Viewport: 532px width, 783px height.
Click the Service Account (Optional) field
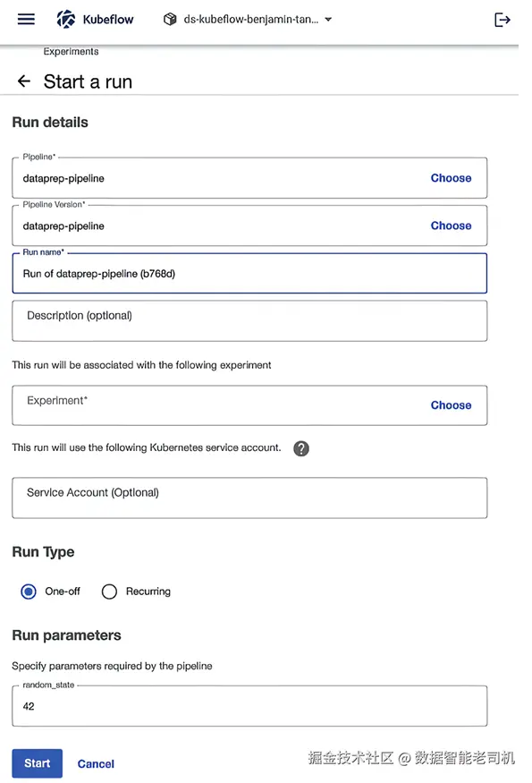(x=249, y=498)
